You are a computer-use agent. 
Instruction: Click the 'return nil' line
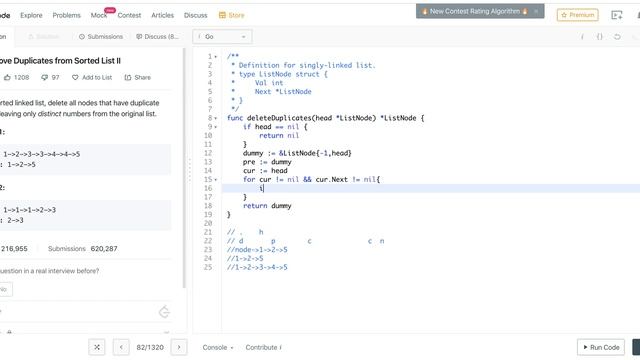279,136
